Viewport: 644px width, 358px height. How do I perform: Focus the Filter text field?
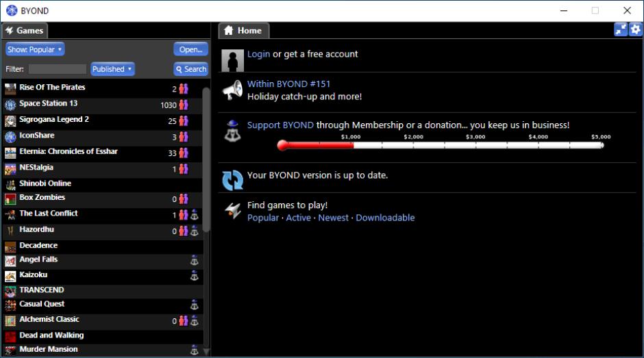pos(57,69)
